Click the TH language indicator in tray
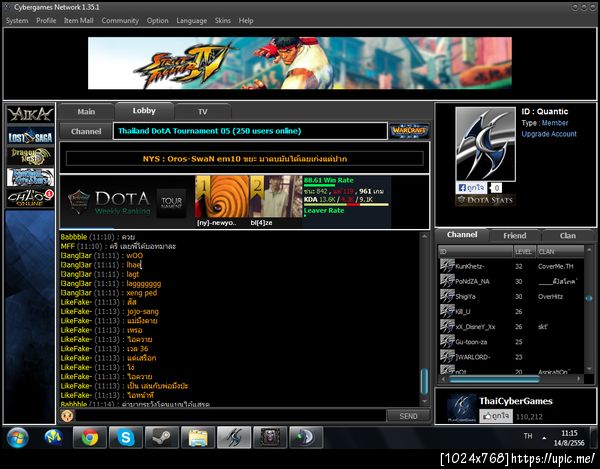 click(528, 436)
